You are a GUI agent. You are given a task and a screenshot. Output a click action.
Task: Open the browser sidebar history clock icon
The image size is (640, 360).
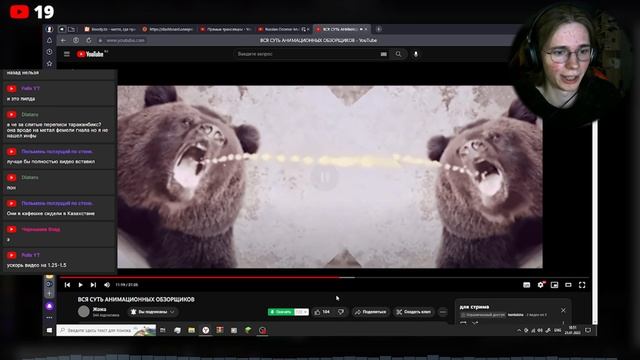49,52
